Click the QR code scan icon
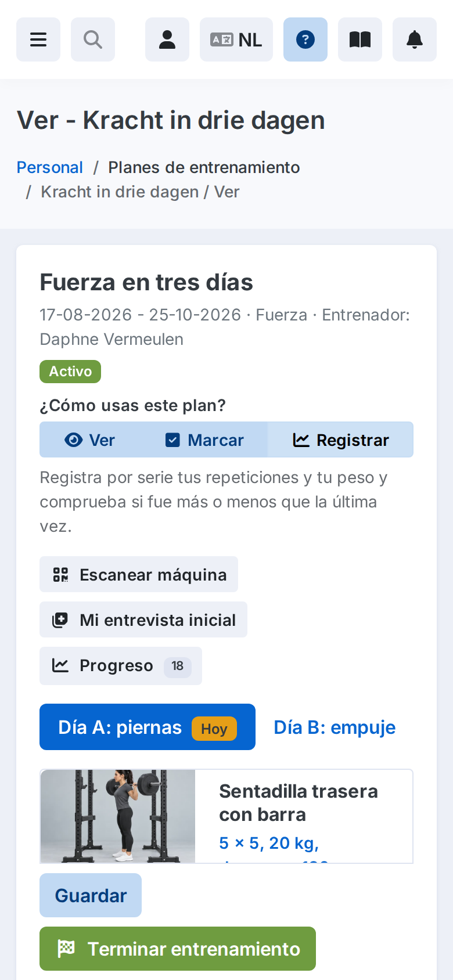 click(60, 575)
